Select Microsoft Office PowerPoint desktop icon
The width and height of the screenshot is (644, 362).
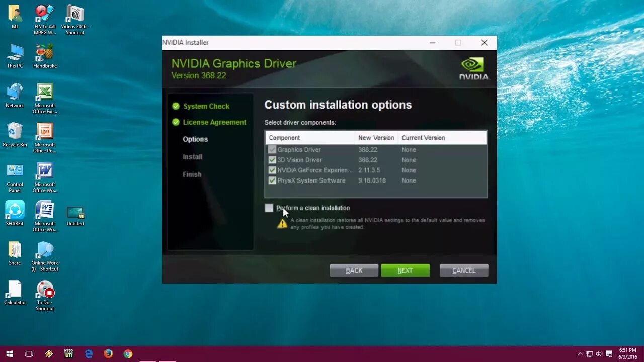click(x=45, y=138)
